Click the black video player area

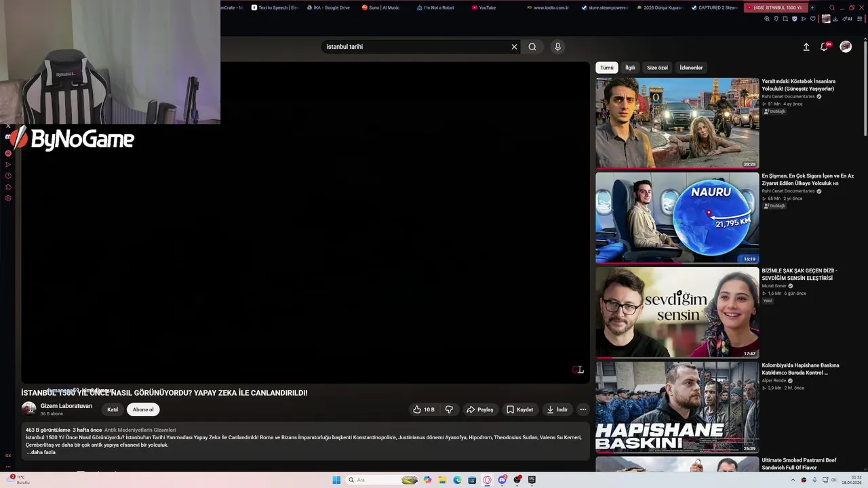(x=305, y=222)
